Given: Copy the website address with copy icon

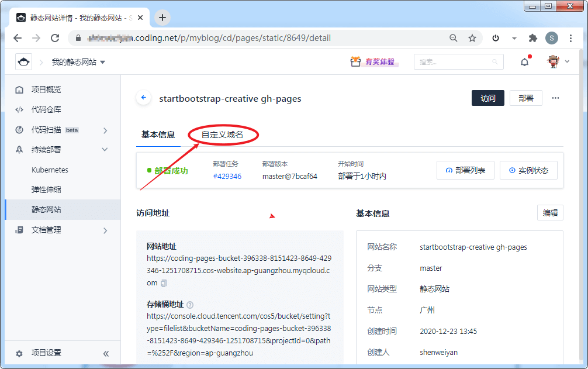Looking at the screenshot, I should coord(164,283).
